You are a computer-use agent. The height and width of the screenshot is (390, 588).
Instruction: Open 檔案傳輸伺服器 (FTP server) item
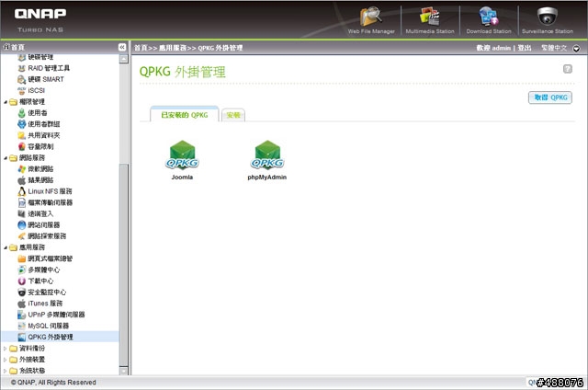(50, 202)
